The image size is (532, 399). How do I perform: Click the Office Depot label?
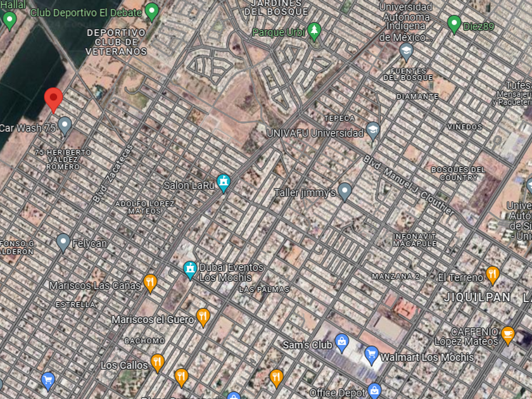338,393
